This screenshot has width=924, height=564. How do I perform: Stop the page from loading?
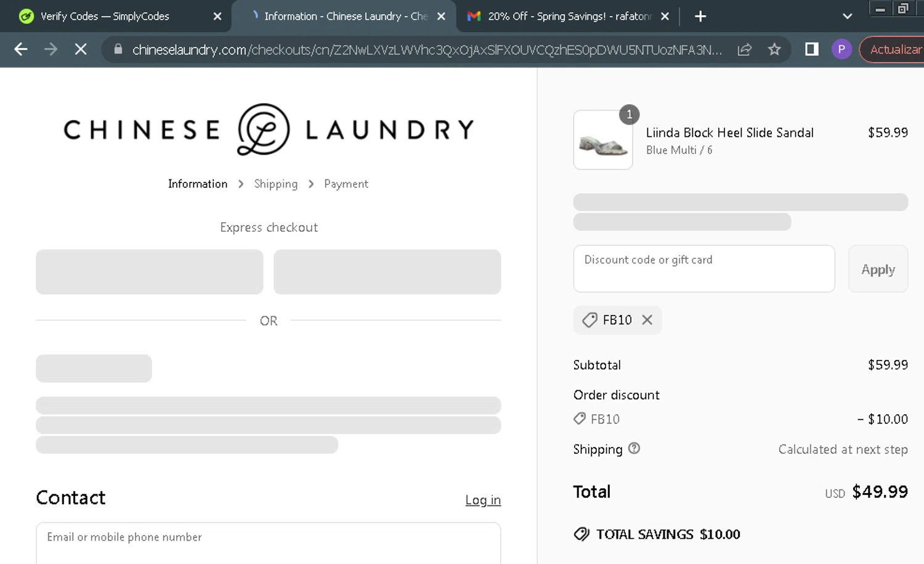pos(81,49)
